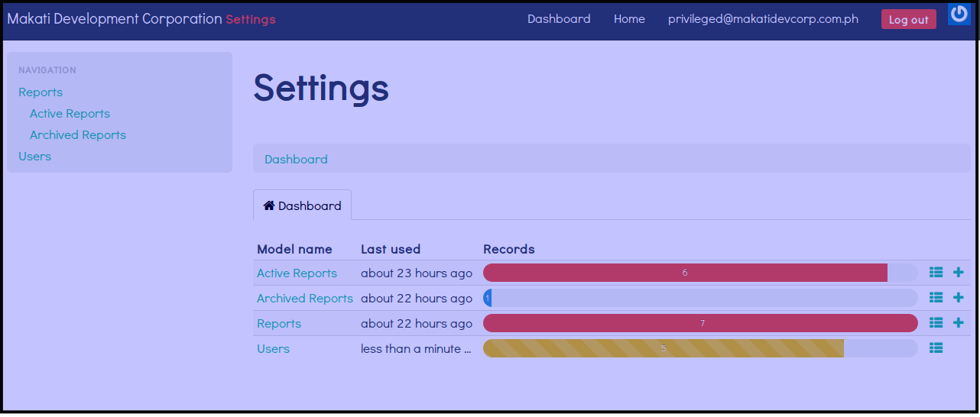This screenshot has height=417, width=980.
Task: Click the red Settings label in navbar
Action: (251, 19)
